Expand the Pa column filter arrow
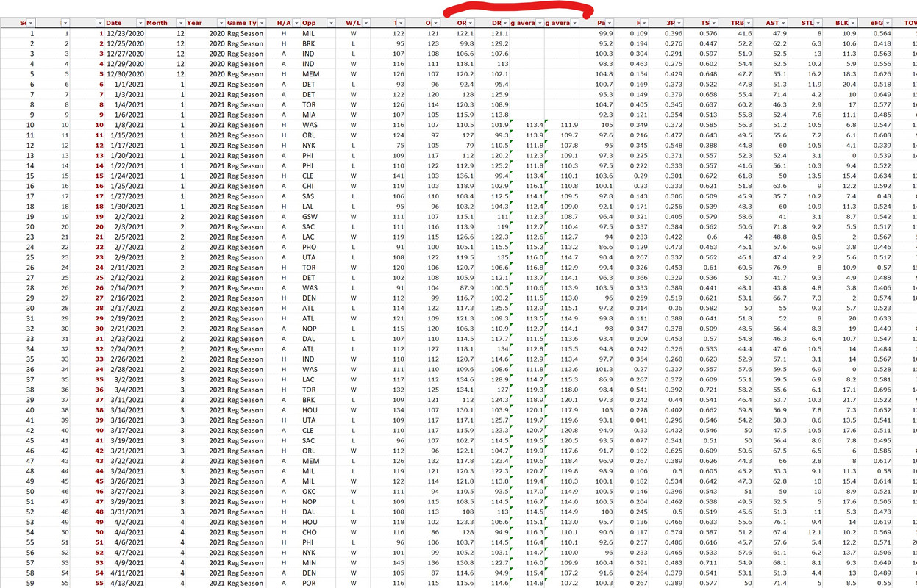Viewport: 917px width, 588px height. (x=610, y=24)
